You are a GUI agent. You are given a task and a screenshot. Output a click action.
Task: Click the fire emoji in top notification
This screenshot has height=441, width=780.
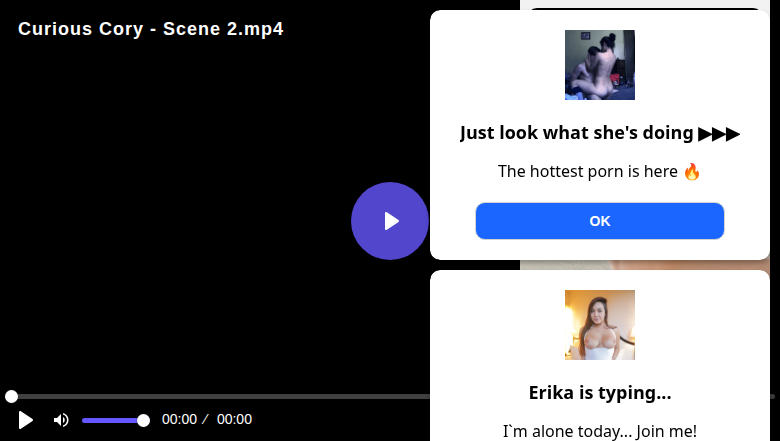(x=692, y=171)
